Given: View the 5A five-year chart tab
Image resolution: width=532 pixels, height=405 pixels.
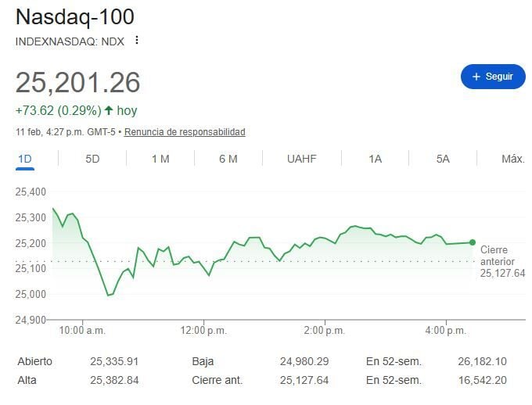Looking at the screenshot, I should (x=443, y=159).
